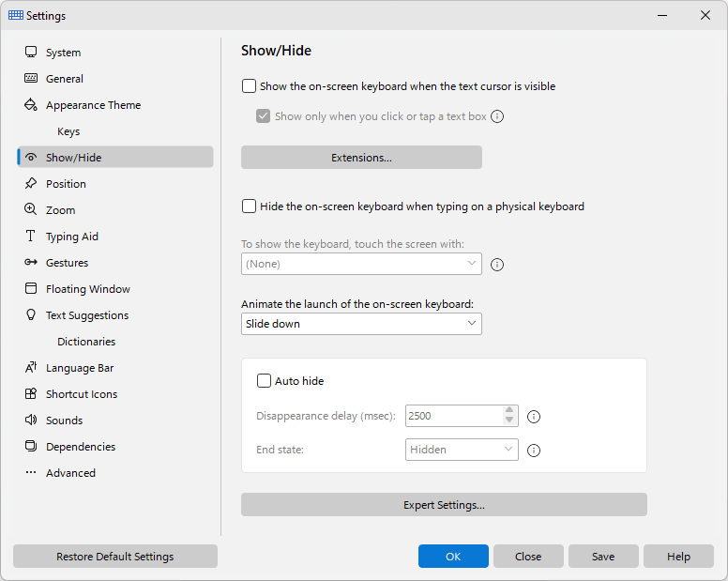Enable showing keyboard when text cursor visible
This screenshot has height=581, width=728.
point(249,86)
